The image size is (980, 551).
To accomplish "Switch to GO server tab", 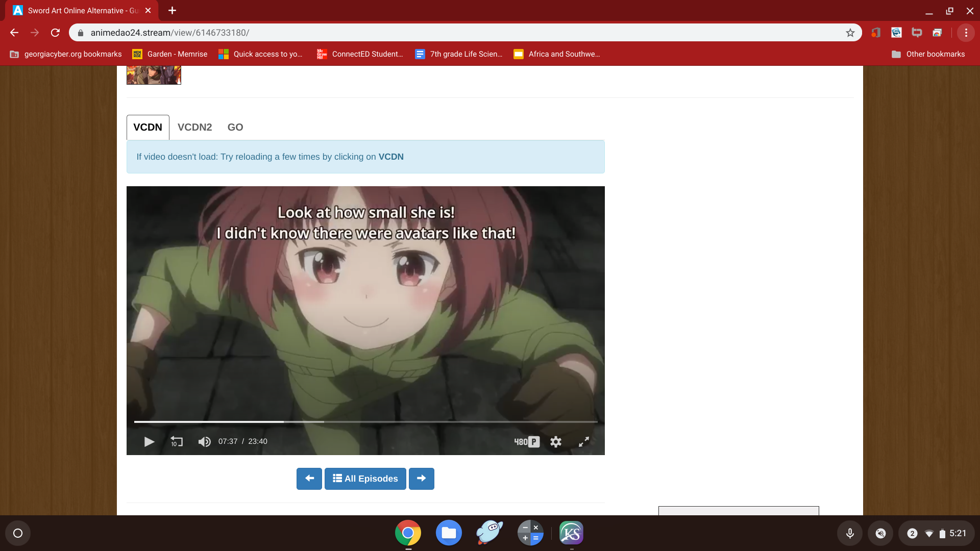I will pos(235,128).
